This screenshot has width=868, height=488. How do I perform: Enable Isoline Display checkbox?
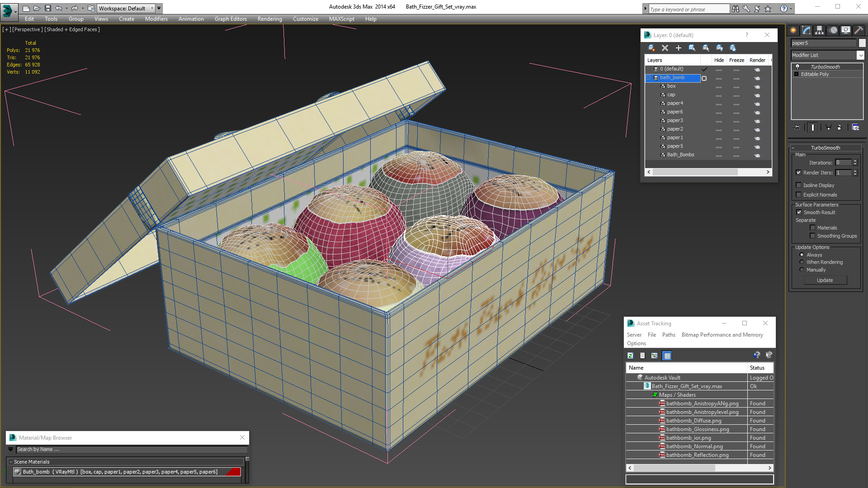coord(798,185)
